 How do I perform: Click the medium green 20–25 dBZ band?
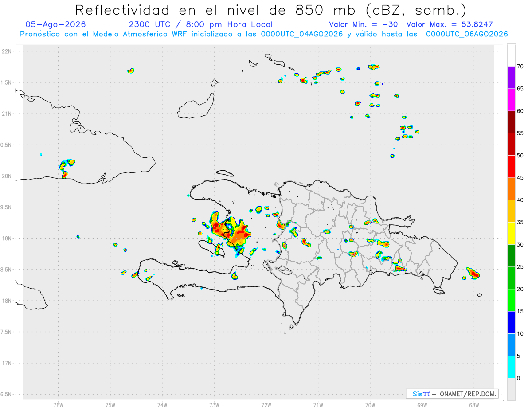pos(511,278)
